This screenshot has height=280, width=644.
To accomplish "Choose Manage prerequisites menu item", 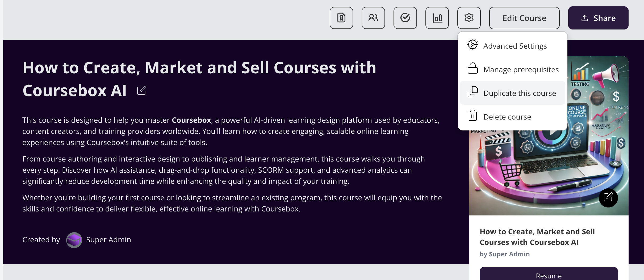I will (x=521, y=70).
